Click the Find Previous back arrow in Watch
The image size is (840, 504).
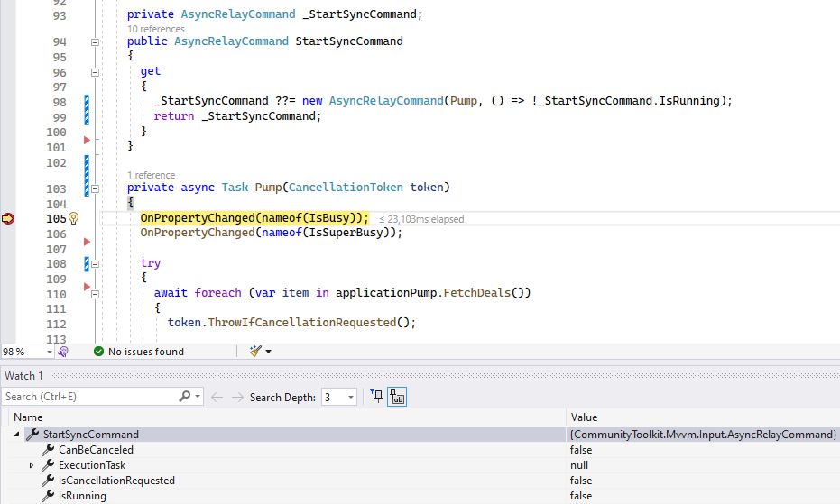click(217, 397)
